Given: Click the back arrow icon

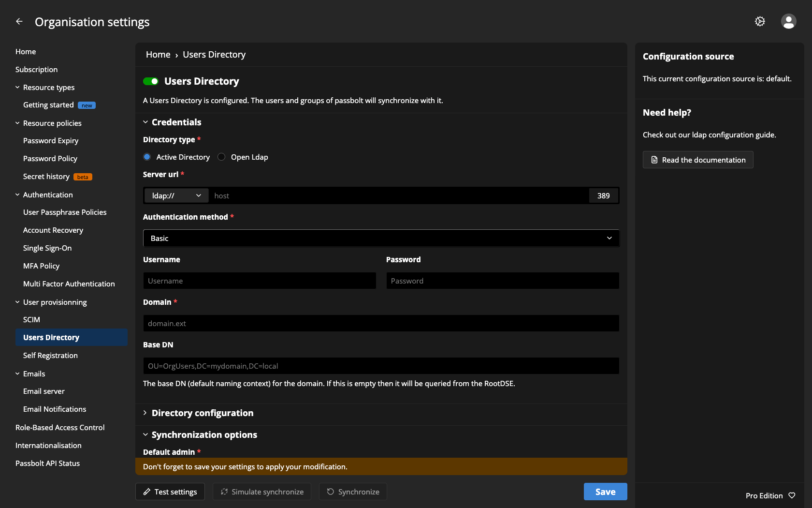Looking at the screenshot, I should coord(19,21).
